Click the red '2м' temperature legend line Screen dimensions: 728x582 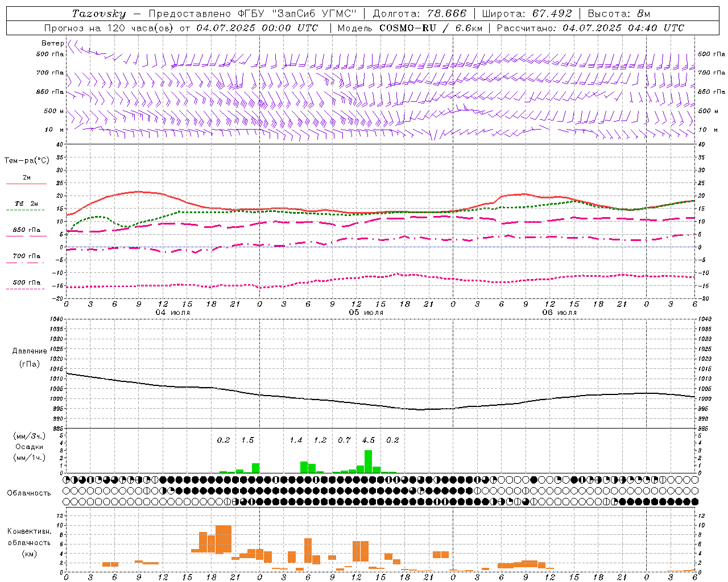click(x=26, y=184)
